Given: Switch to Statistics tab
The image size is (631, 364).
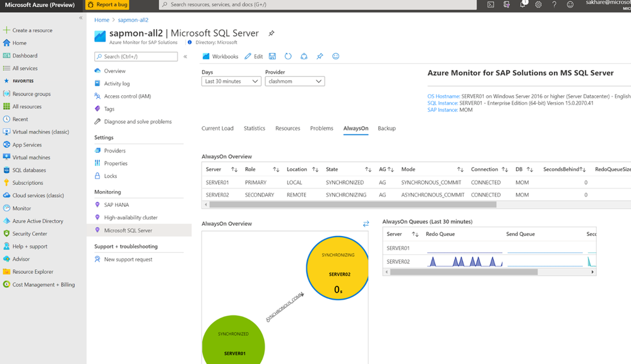Looking at the screenshot, I should [255, 128].
